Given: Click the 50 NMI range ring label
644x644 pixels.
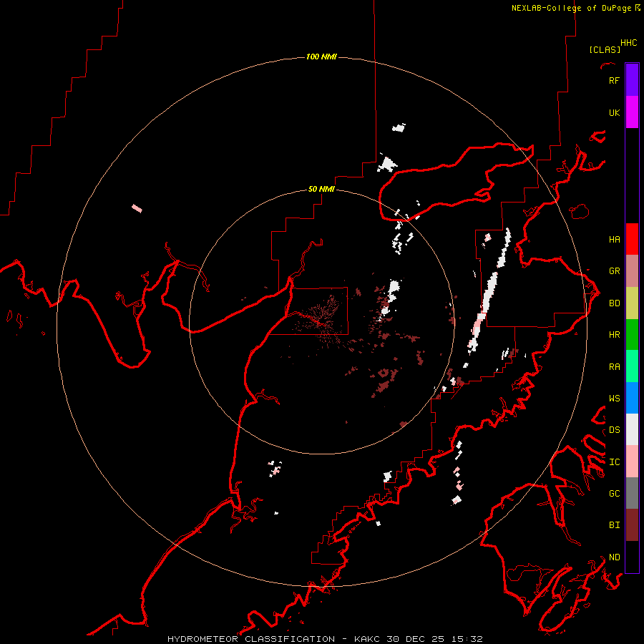Looking at the screenshot, I should coord(321,189).
